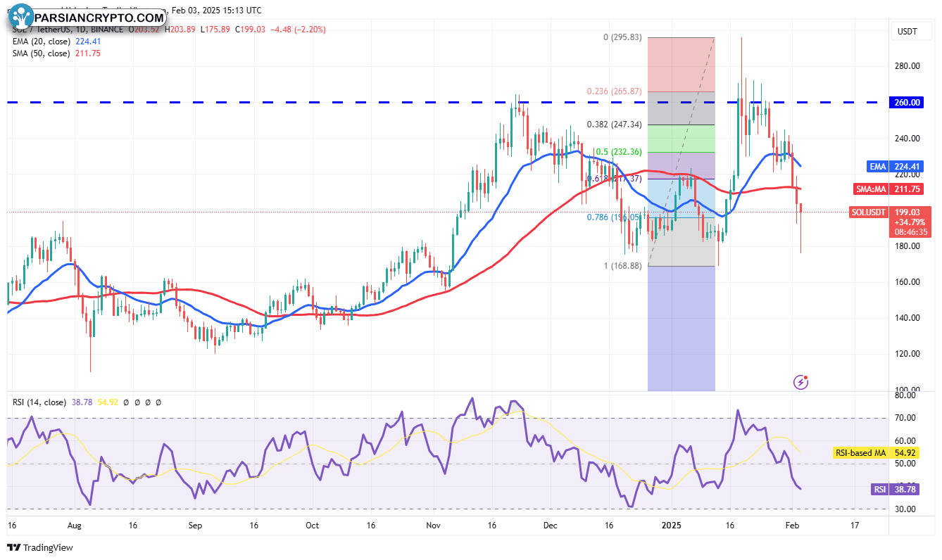Open the TradingView logo link

coord(40,547)
